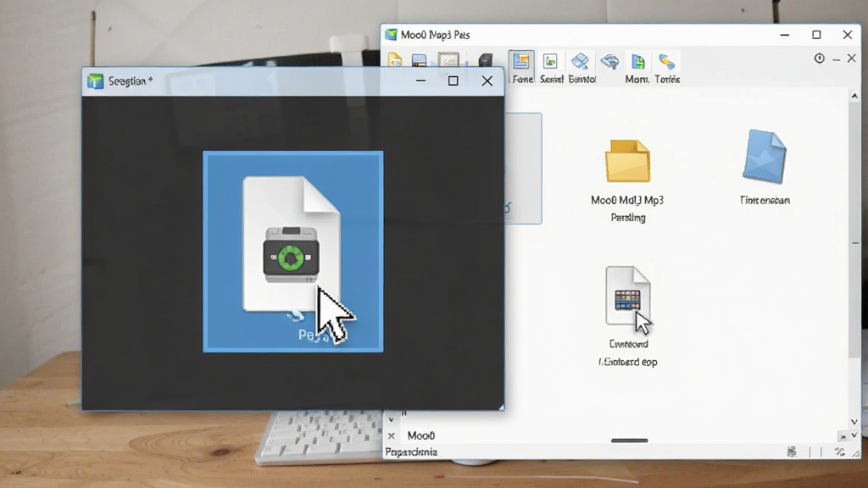Click the blue save-style icon in Moo0 toolbar

(x=419, y=60)
